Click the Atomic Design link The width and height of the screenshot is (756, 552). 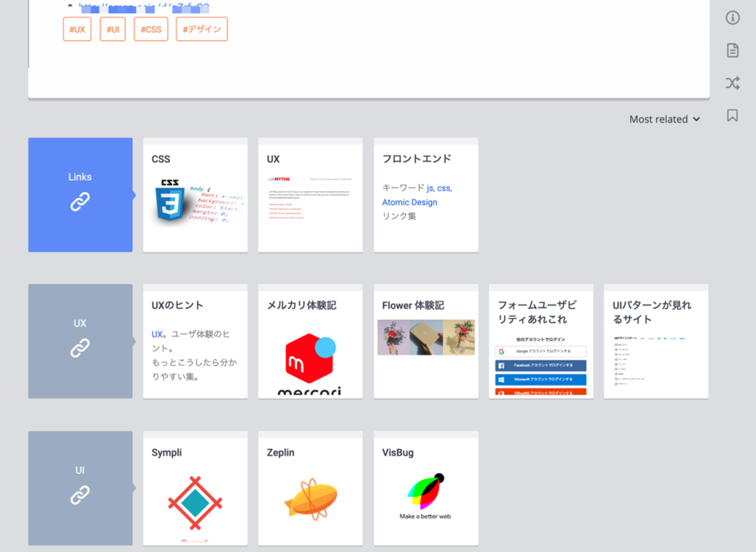coord(409,202)
